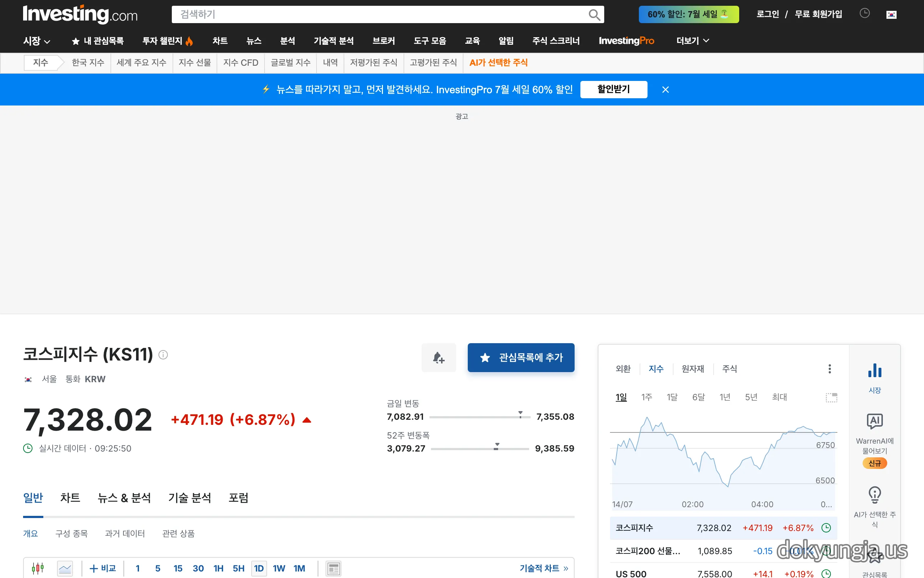The image size is (924, 578).
Task: Open AI가 선택한 주식 submenu link
Action: [498, 63]
